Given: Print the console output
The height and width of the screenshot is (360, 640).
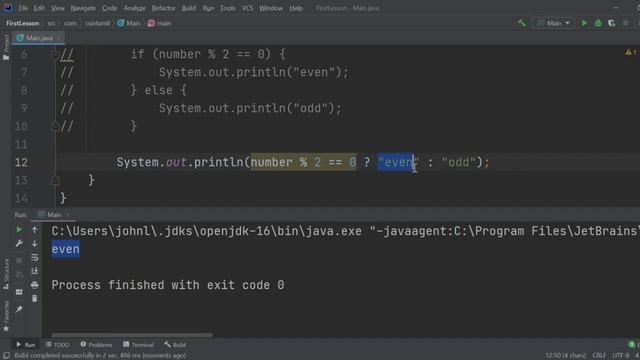Looking at the screenshot, I should pyautogui.click(x=35, y=285).
